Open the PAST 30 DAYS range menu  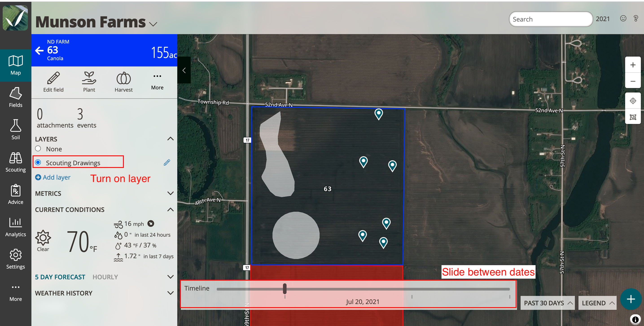(548, 303)
